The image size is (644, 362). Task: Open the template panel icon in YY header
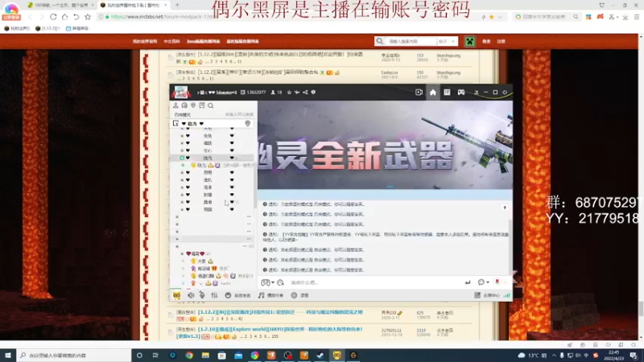coord(447,93)
